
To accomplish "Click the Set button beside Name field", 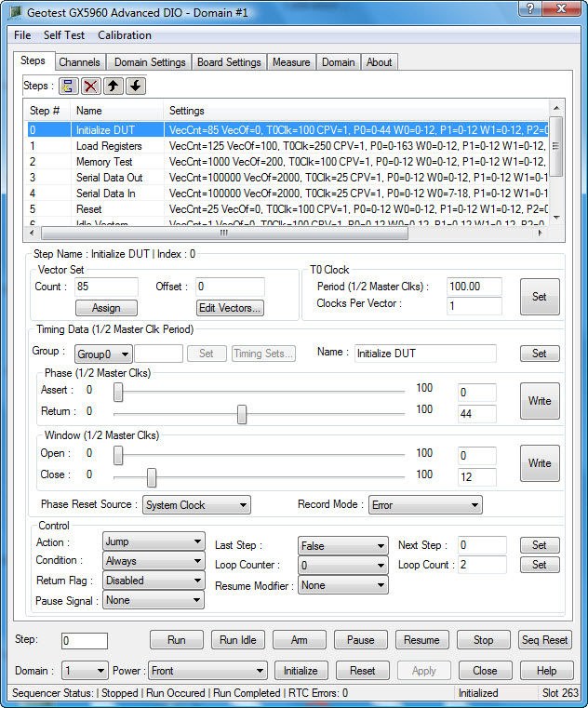I will (540, 354).
